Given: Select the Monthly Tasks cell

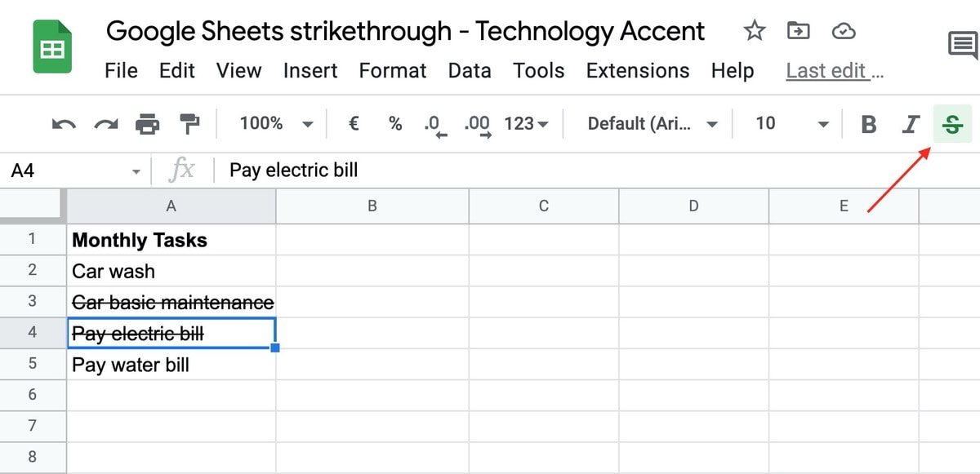Looking at the screenshot, I should point(171,240).
